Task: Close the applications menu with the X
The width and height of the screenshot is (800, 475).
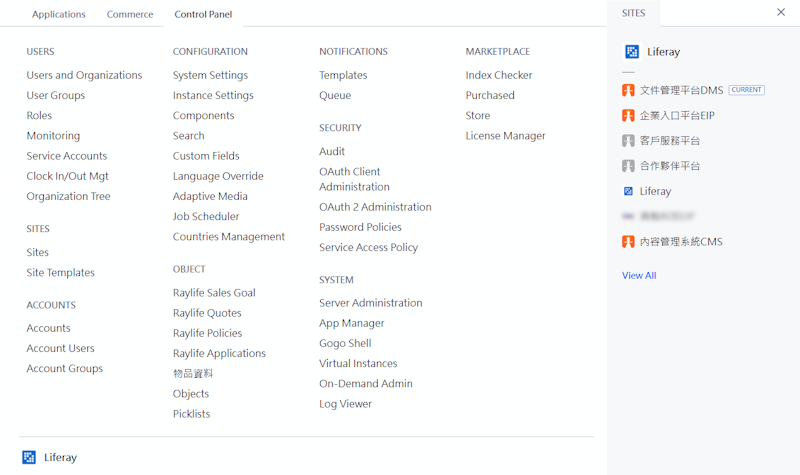Action: (781, 12)
